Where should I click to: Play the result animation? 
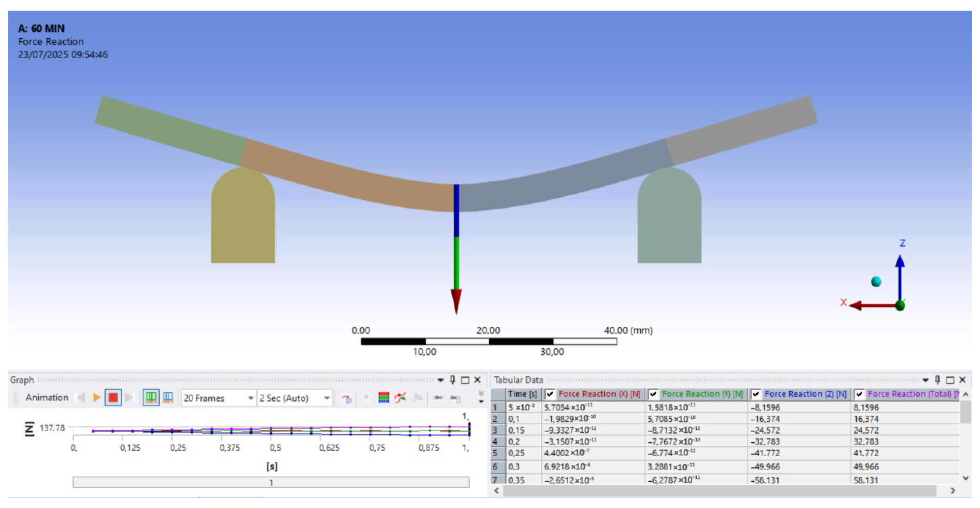coord(97,398)
